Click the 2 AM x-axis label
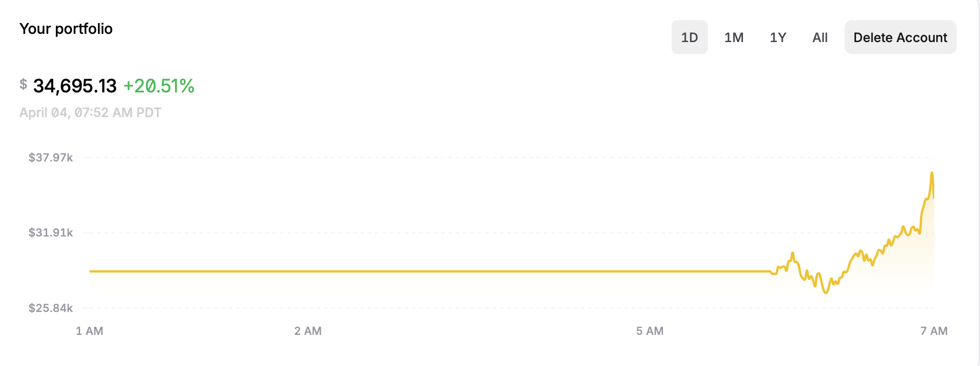 pos(308,331)
